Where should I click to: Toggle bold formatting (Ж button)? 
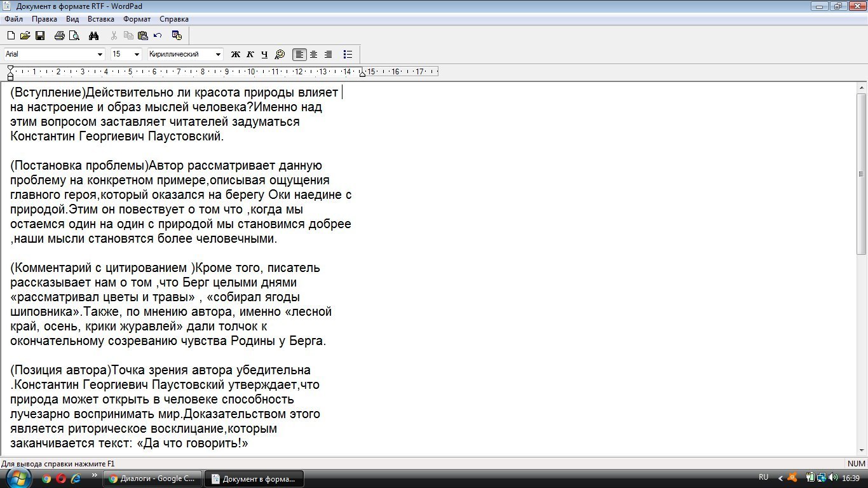point(235,55)
